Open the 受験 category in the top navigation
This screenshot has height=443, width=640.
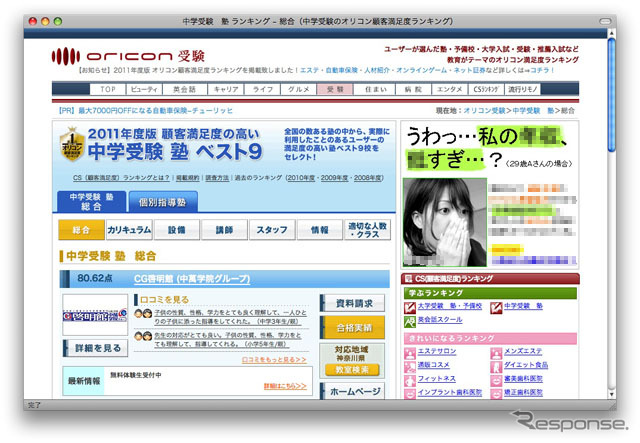pyautogui.click(x=335, y=90)
